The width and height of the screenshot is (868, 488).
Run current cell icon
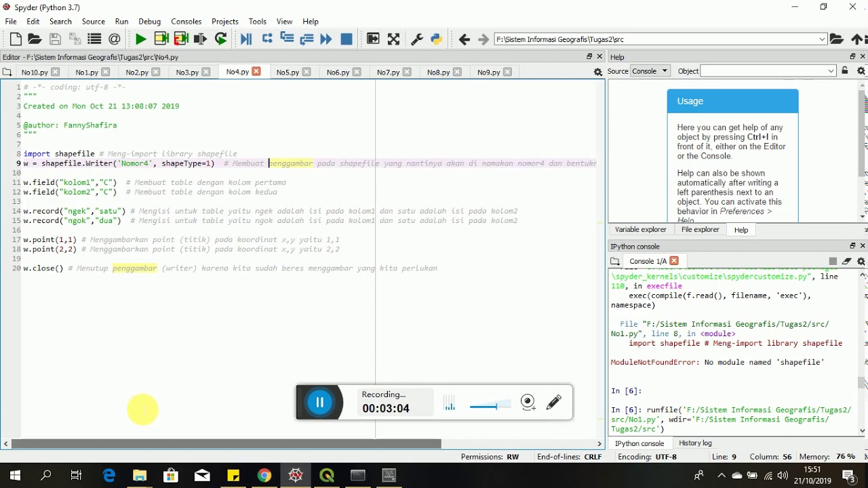pyautogui.click(x=161, y=39)
